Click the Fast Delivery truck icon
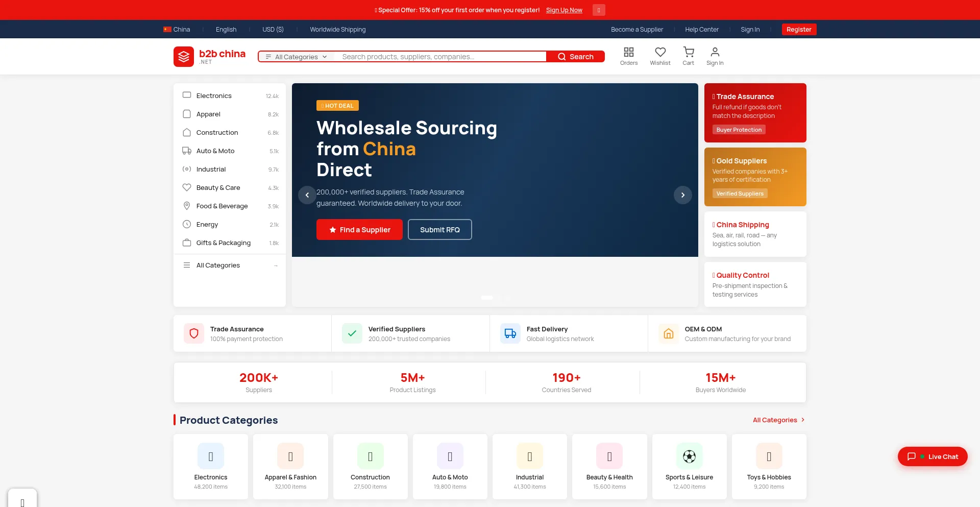The image size is (980, 507). coord(510,333)
